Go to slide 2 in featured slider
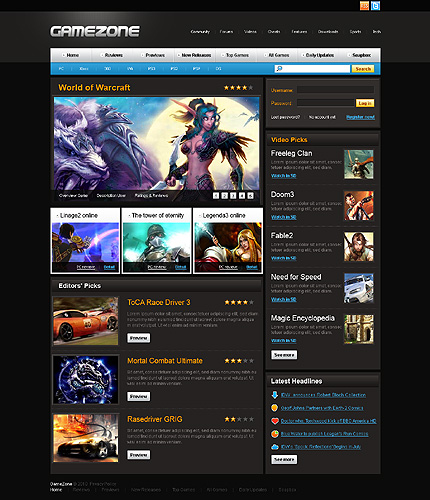Viewport: 430px width, 500px height. click(x=225, y=196)
